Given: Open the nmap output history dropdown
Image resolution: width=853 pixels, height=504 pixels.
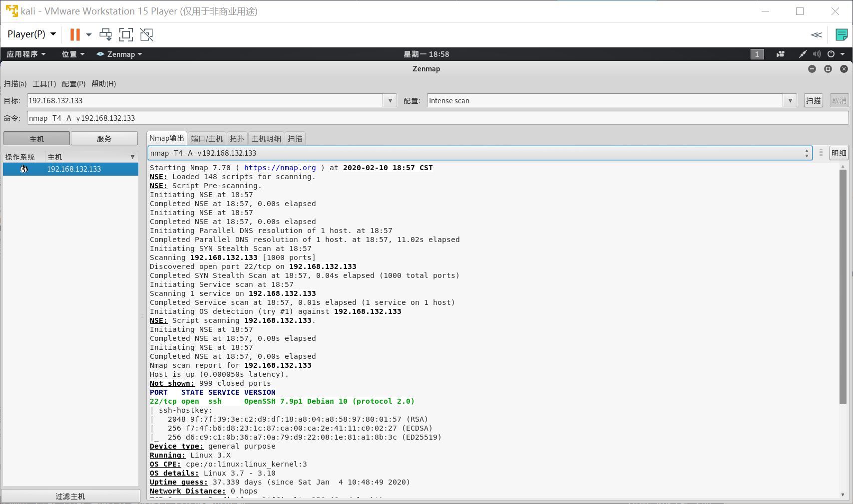Looking at the screenshot, I should pos(808,153).
